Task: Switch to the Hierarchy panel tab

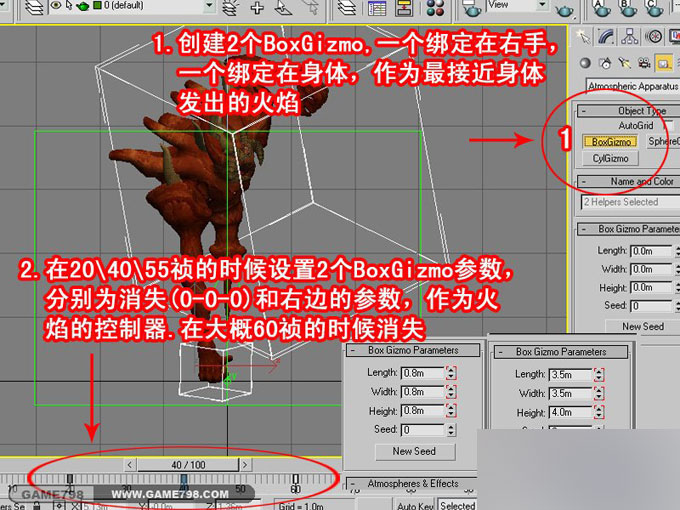Action: pyautogui.click(x=630, y=37)
